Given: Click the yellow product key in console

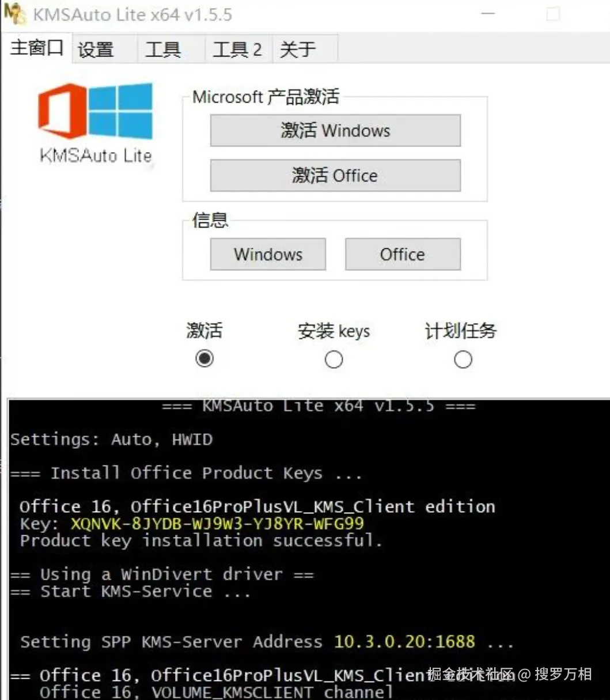Looking at the screenshot, I should pyautogui.click(x=217, y=524).
